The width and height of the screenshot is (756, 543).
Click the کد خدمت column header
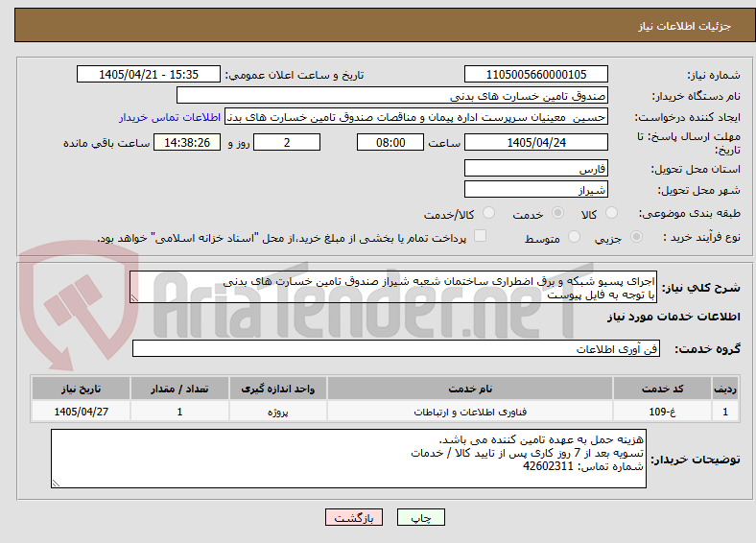(663, 389)
